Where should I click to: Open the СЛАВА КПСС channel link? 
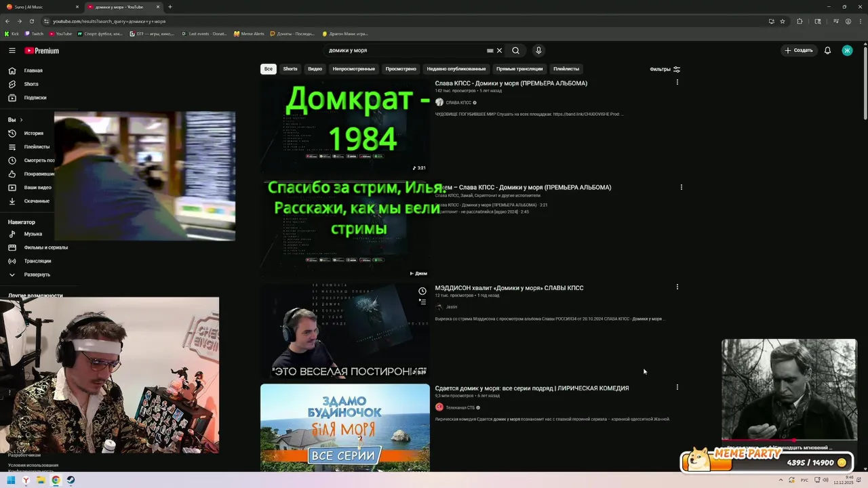click(x=458, y=102)
